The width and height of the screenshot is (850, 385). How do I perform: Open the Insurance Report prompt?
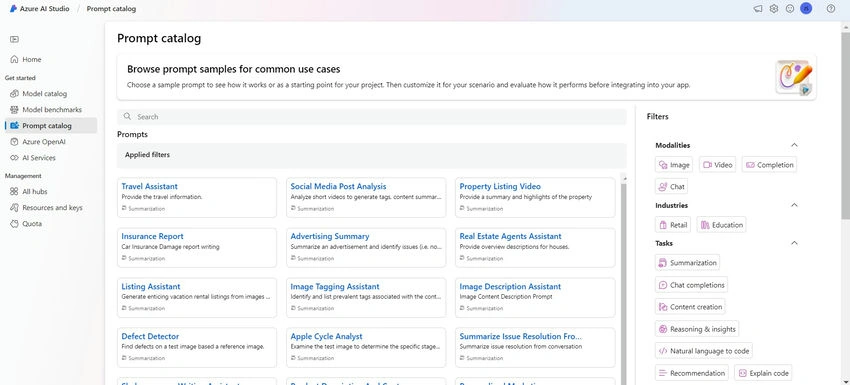tap(197, 247)
